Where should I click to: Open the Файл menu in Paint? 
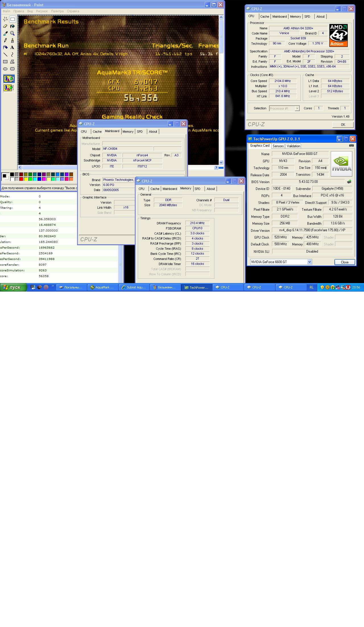point(6,11)
